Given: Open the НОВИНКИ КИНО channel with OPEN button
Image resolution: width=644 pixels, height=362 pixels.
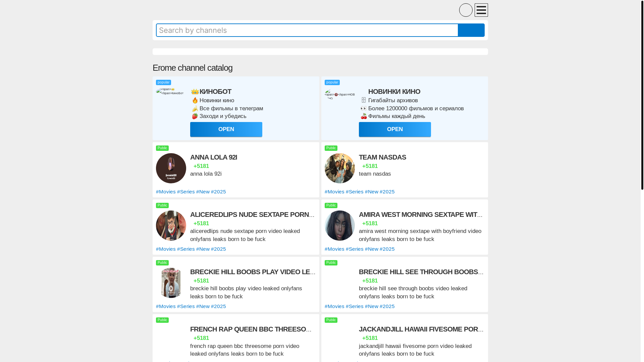Looking at the screenshot, I should pyautogui.click(x=395, y=129).
